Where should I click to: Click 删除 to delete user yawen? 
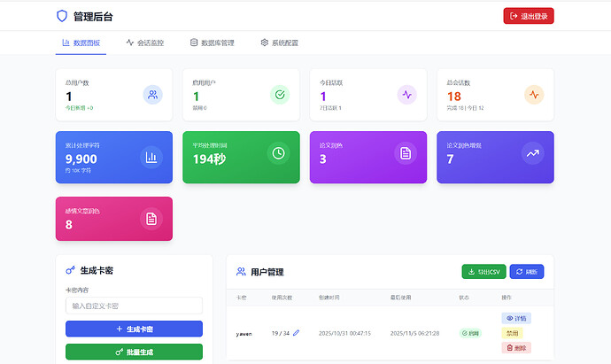point(516,348)
